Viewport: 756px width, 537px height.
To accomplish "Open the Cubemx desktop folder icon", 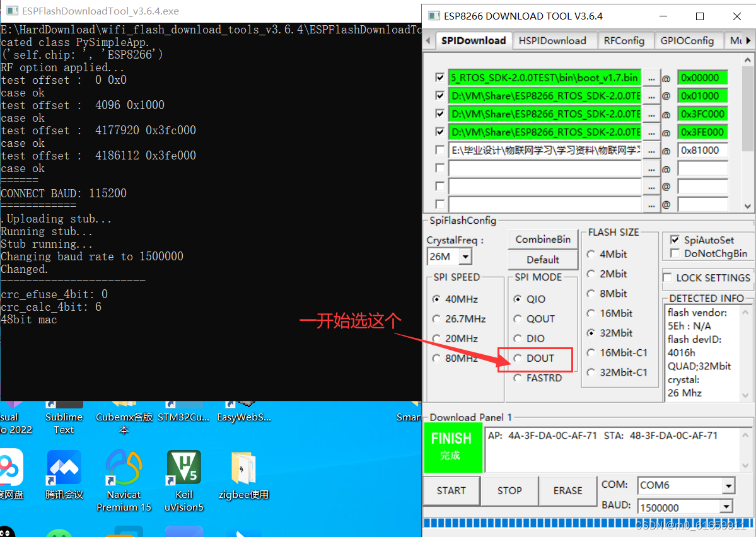I will coord(124,417).
